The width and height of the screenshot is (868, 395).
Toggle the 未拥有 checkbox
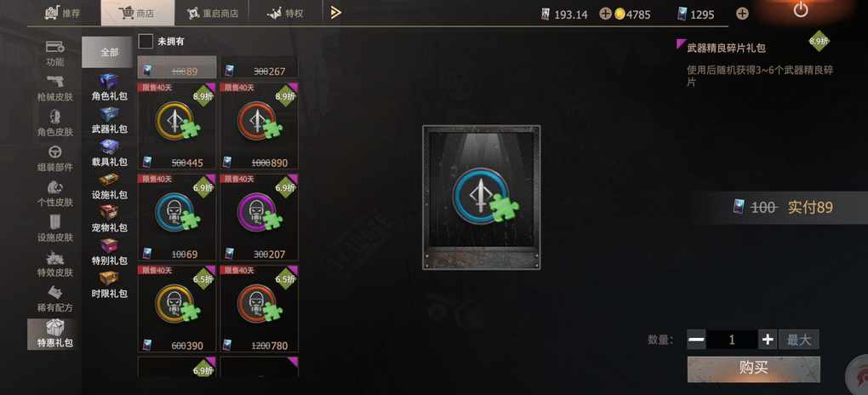point(146,41)
